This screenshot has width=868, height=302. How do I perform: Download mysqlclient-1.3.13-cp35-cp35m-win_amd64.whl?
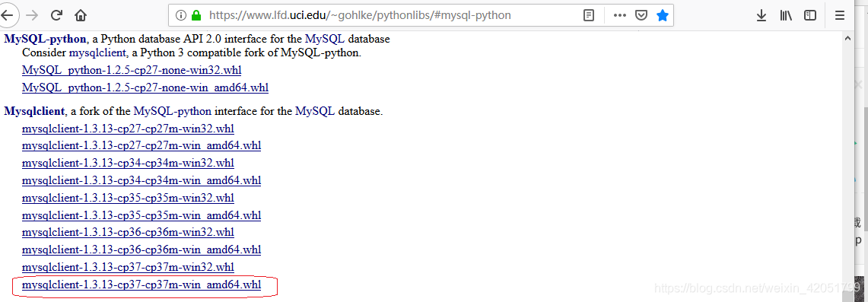pos(141,215)
